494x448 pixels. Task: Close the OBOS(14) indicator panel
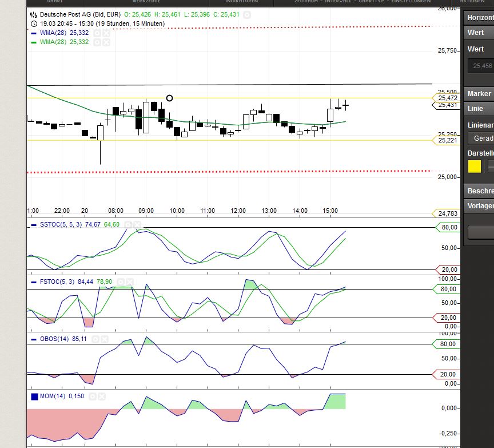pyautogui.click(x=104, y=339)
